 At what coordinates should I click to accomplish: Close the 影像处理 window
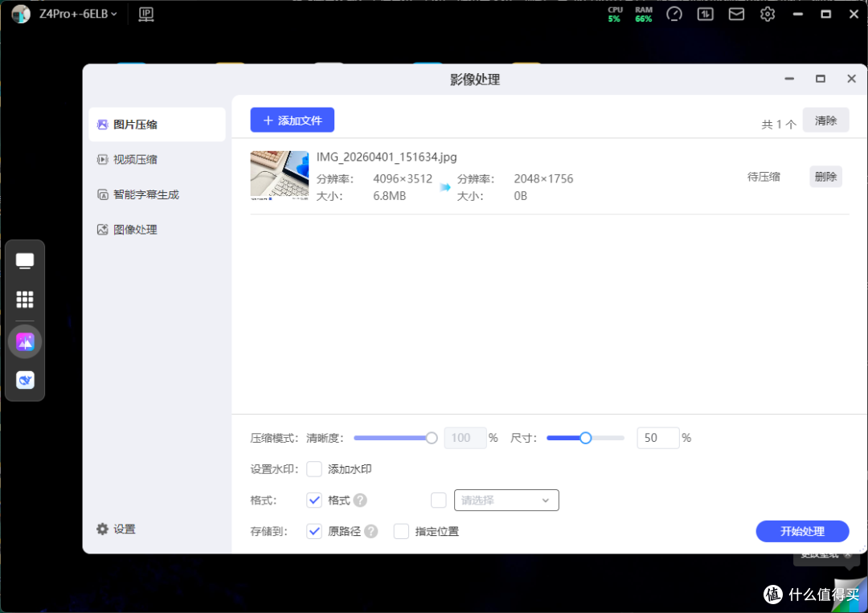pos(851,79)
